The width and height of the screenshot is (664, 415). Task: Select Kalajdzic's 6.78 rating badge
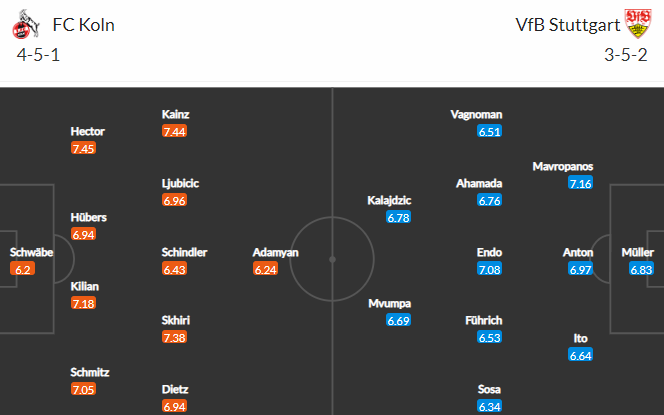coord(398,218)
